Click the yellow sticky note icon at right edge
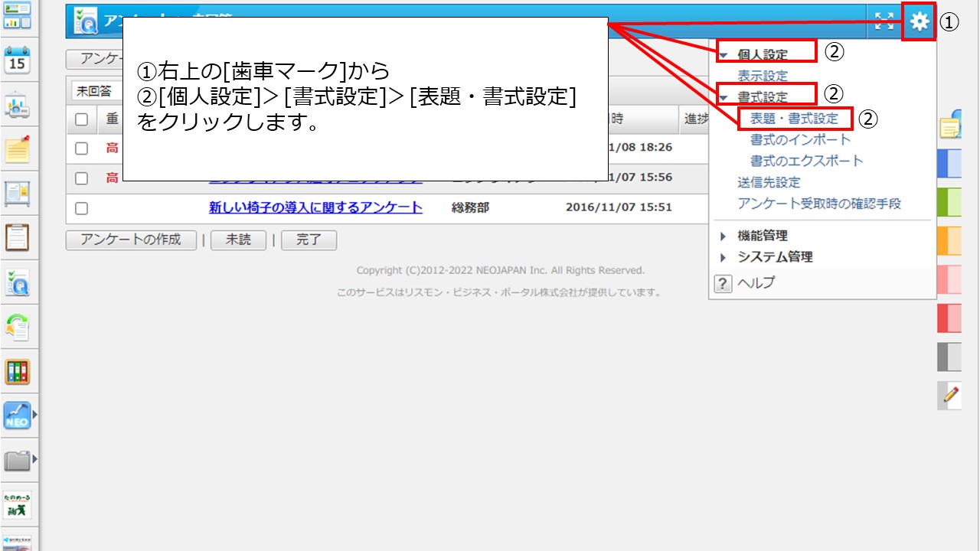This screenshot has height=551, width=980. [x=950, y=125]
